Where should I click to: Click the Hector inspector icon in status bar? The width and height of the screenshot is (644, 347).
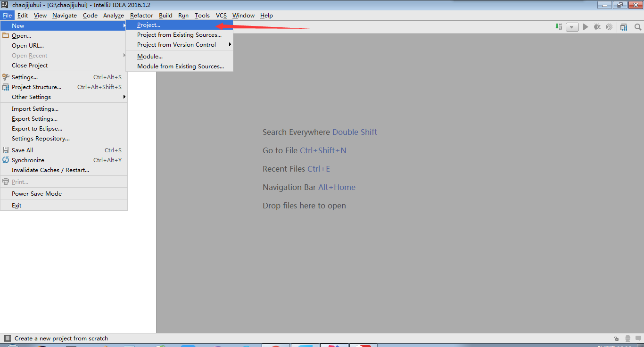pos(627,339)
